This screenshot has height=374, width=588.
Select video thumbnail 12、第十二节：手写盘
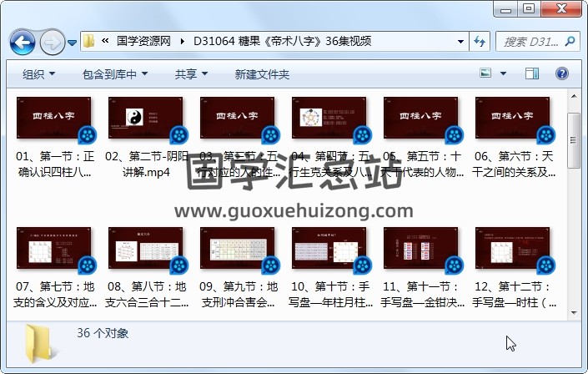tap(512, 249)
